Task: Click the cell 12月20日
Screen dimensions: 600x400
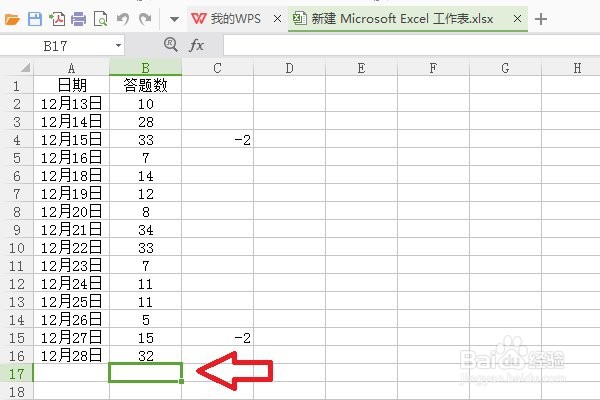Action: (x=72, y=211)
